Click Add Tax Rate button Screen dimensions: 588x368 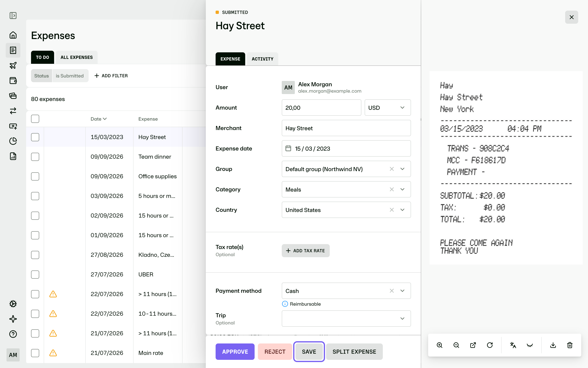306,251
